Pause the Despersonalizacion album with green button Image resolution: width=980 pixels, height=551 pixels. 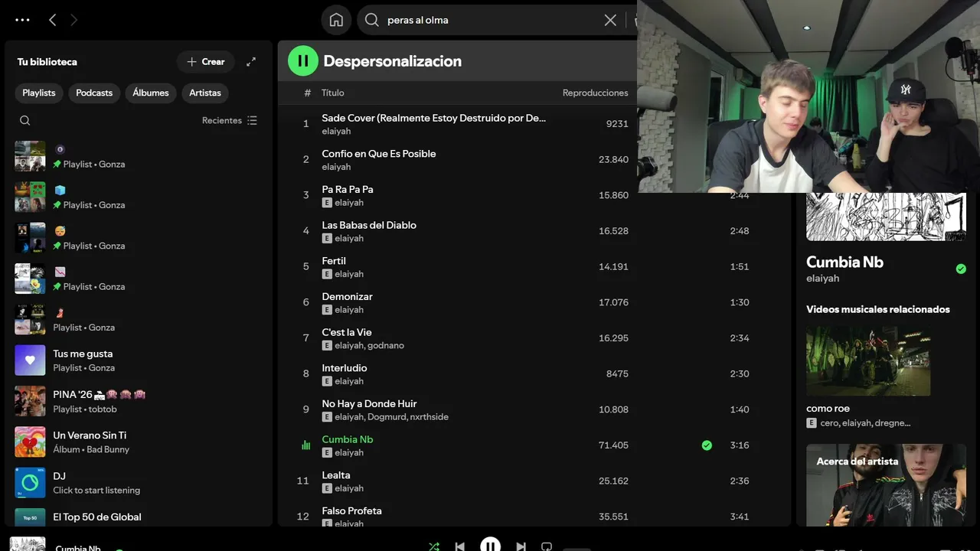[303, 61]
